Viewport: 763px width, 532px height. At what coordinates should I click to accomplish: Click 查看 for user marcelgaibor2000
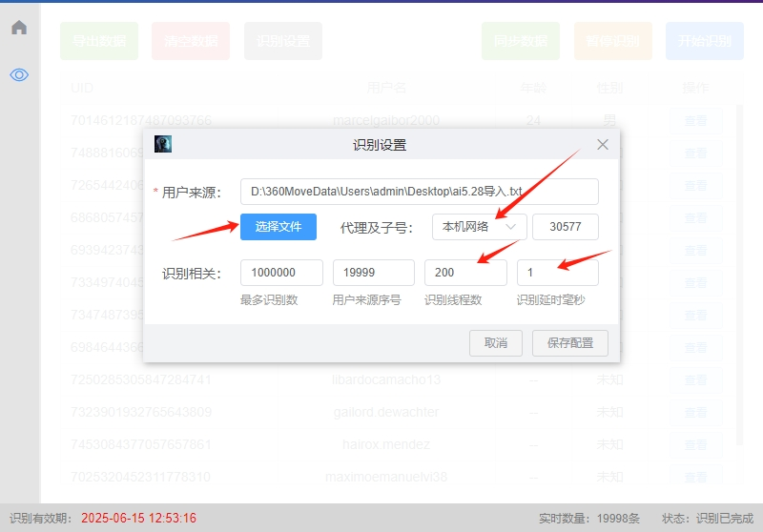[x=696, y=120]
